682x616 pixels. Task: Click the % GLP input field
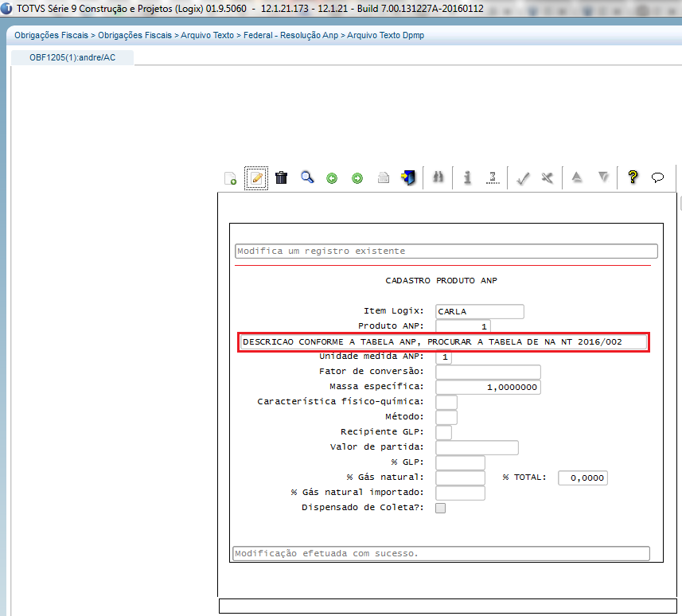tap(460, 462)
